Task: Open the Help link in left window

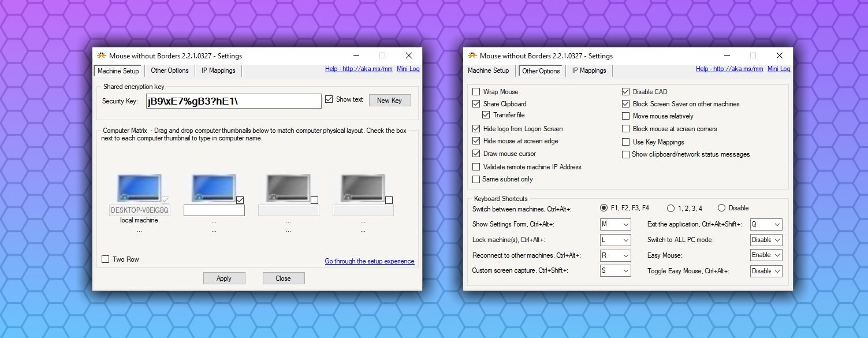Action: click(358, 69)
